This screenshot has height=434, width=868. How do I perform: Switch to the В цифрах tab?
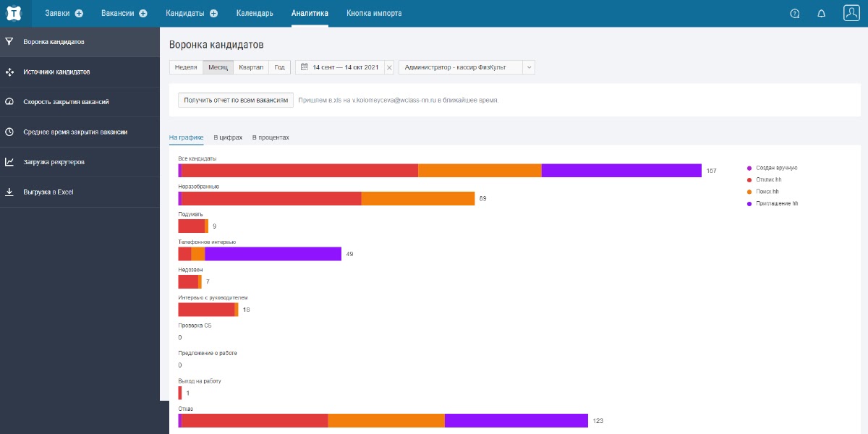click(228, 137)
